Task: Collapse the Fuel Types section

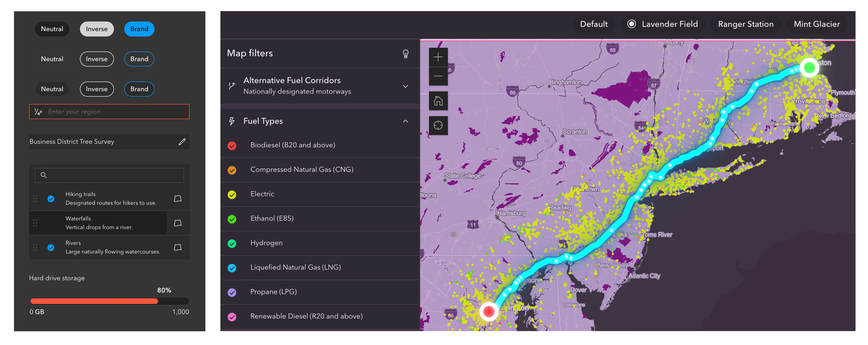Action: (405, 121)
